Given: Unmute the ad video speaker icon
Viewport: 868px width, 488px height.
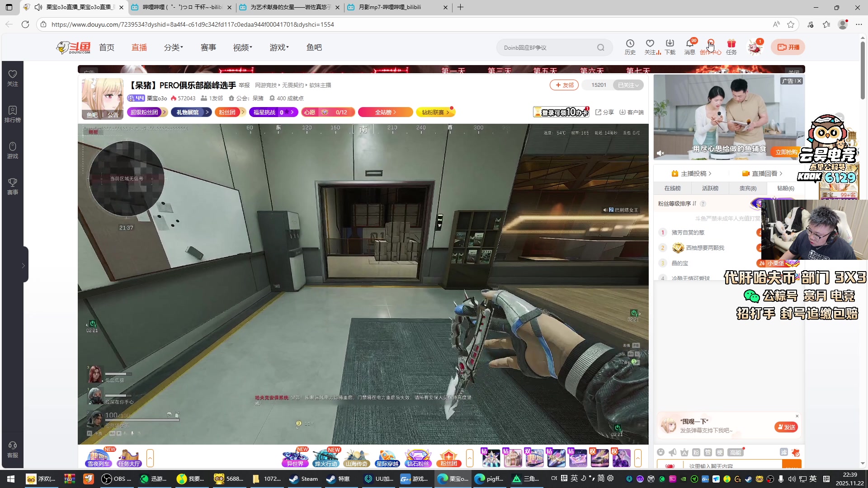Looking at the screenshot, I should (x=660, y=153).
